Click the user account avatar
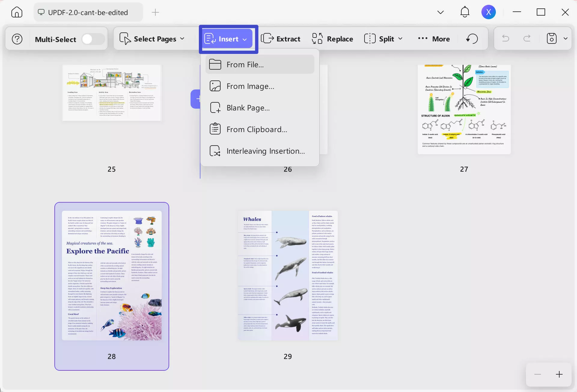Viewport: 577px width, 392px height. (489, 12)
